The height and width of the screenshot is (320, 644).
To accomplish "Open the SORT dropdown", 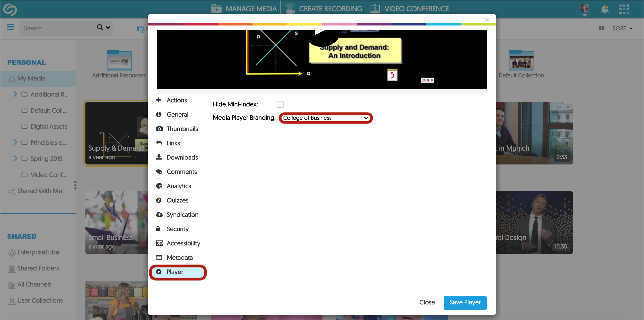I will 622,28.
